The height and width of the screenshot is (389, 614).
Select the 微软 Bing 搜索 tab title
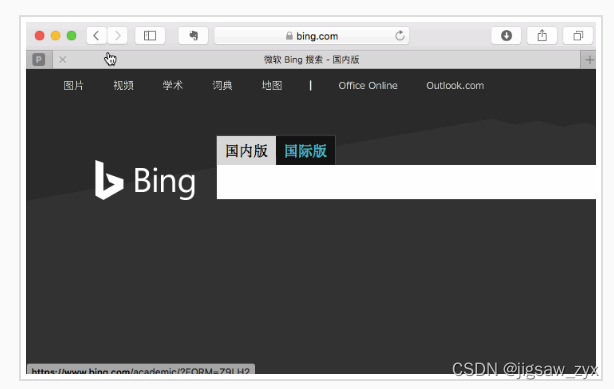tap(311, 60)
